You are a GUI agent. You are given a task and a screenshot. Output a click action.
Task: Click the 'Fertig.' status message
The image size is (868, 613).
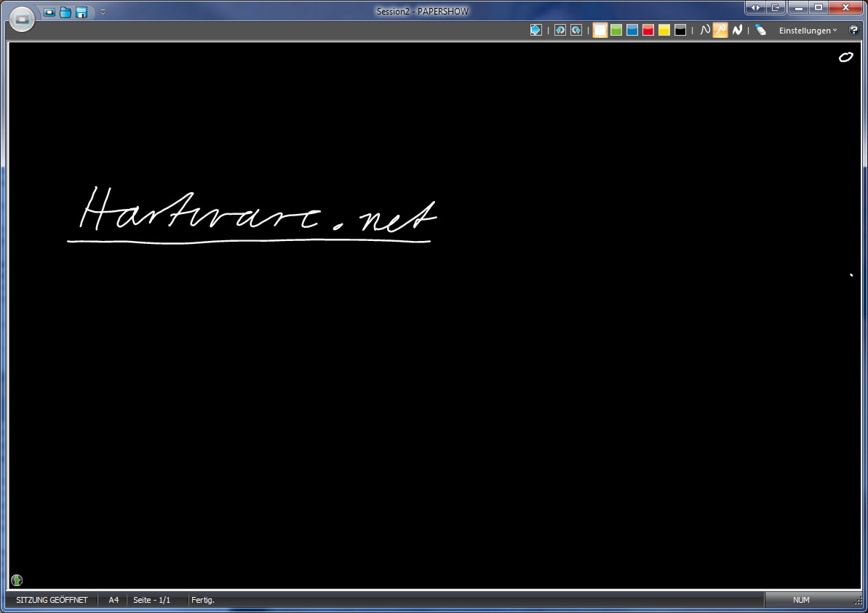pos(202,600)
